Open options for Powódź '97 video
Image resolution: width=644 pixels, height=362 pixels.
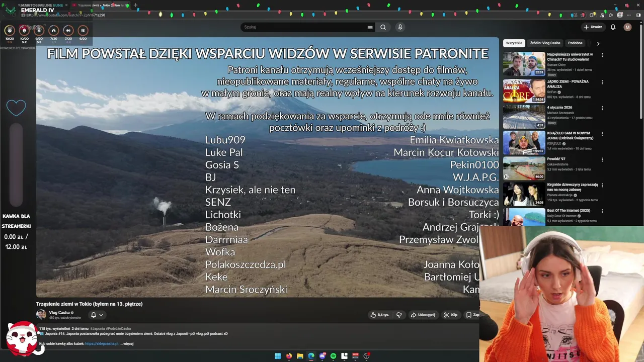pos(602,159)
